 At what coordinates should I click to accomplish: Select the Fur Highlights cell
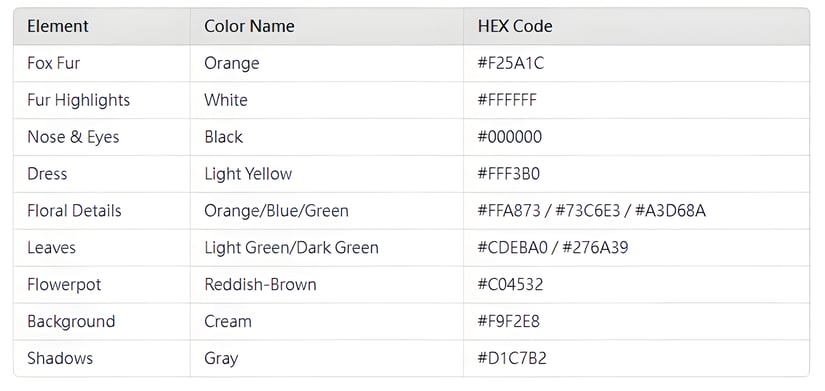click(x=78, y=100)
